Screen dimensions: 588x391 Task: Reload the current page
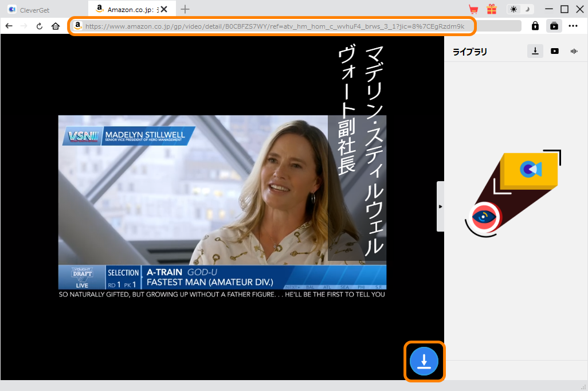40,26
